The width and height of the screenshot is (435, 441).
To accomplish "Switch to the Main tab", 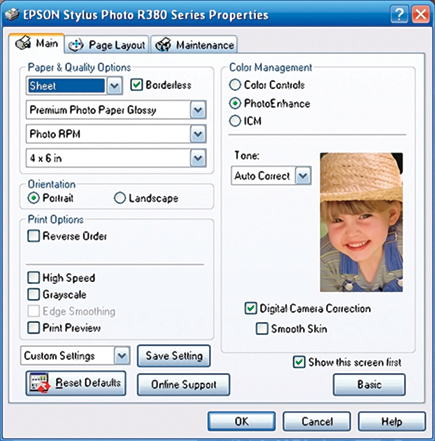I will pos(37,43).
